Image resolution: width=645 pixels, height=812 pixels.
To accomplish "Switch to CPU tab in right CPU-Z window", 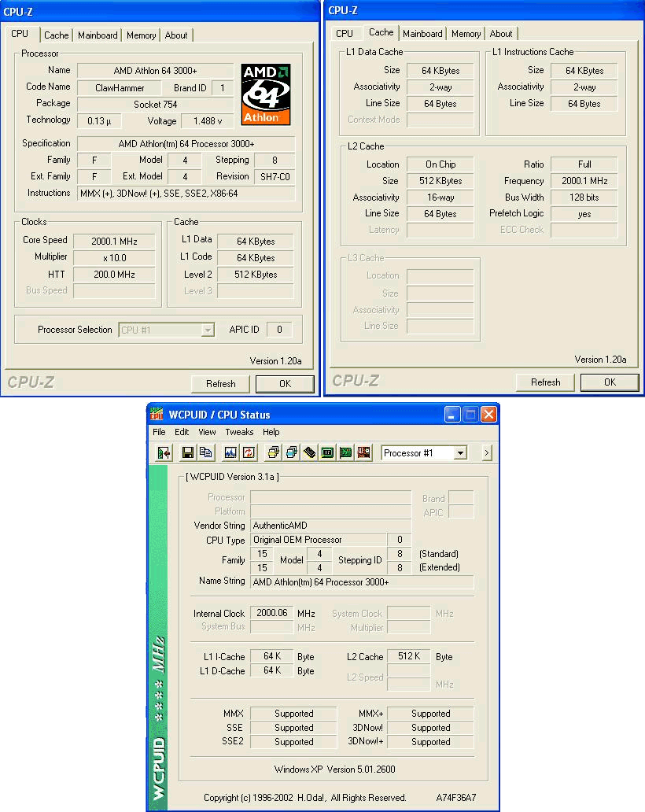I will [345, 34].
